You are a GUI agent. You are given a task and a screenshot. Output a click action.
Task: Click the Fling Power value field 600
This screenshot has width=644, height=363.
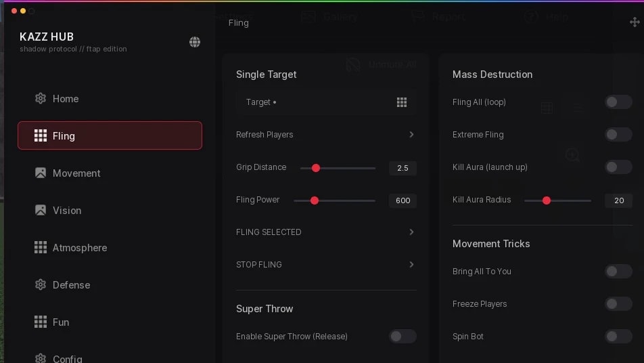point(402,200)
